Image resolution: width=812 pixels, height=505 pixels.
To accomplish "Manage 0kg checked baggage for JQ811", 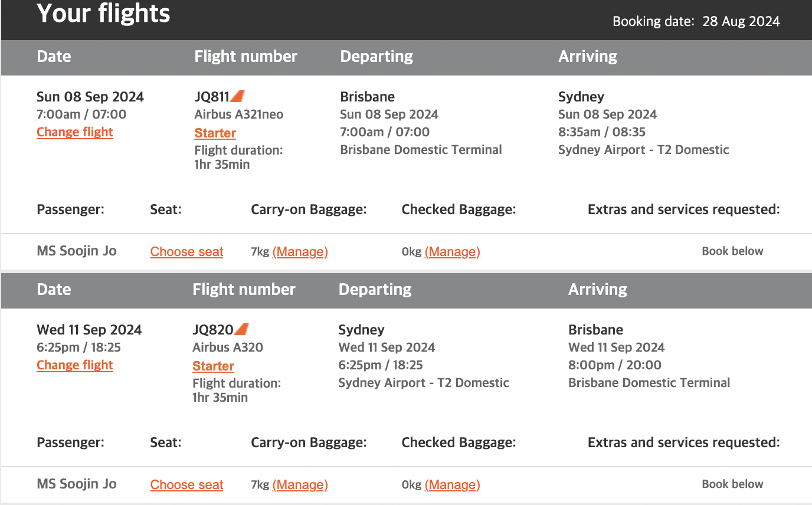I will coord(452,252).
